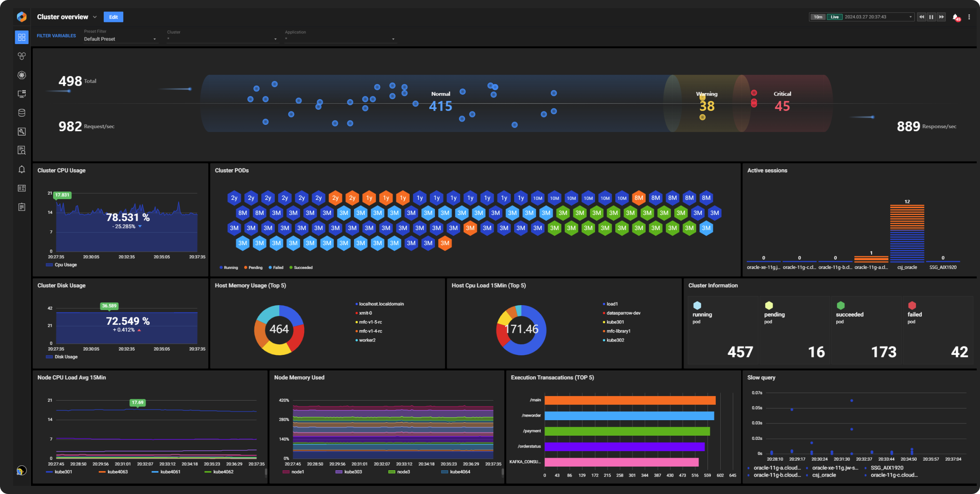980x494 pixels.
Task: Click the /main transaction bar
Action: (630, 401)
